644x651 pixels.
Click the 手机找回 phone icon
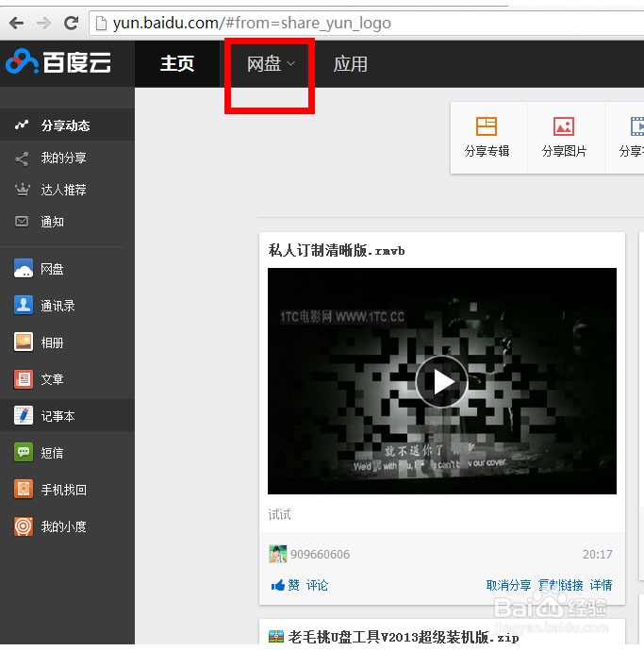click(24, 489)
